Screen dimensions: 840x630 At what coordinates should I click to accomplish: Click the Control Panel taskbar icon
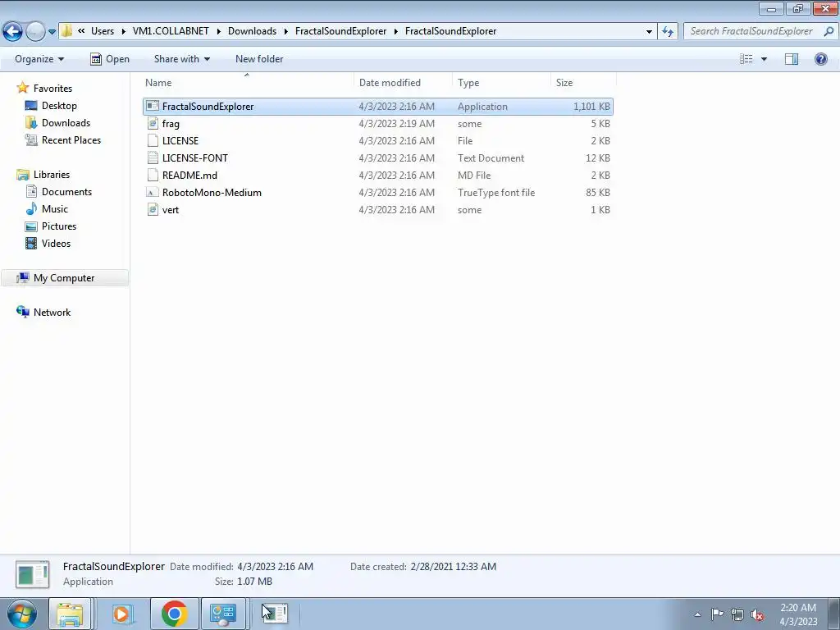pos(223,614)
